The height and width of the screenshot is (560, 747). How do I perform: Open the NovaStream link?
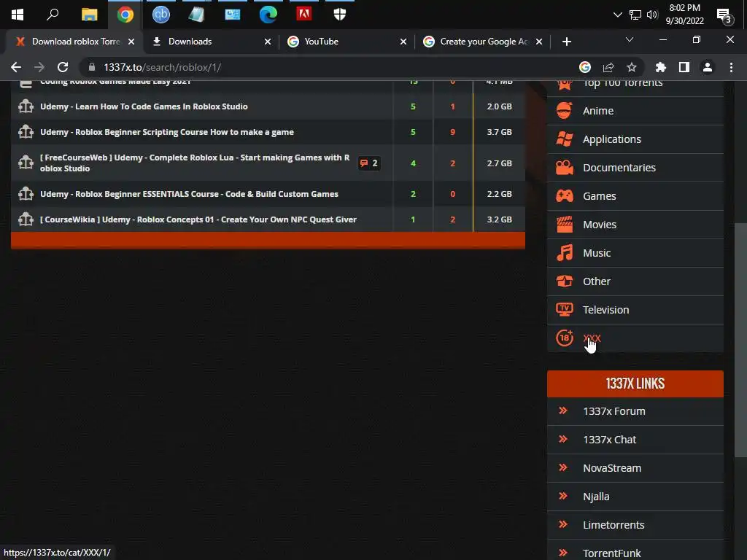point(612,468)
